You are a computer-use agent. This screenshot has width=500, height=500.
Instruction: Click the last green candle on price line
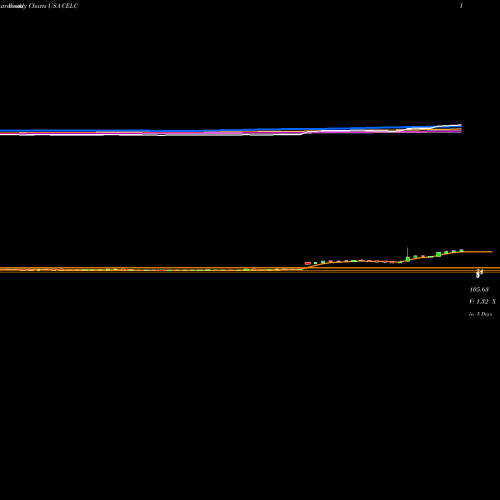[461, 250]
